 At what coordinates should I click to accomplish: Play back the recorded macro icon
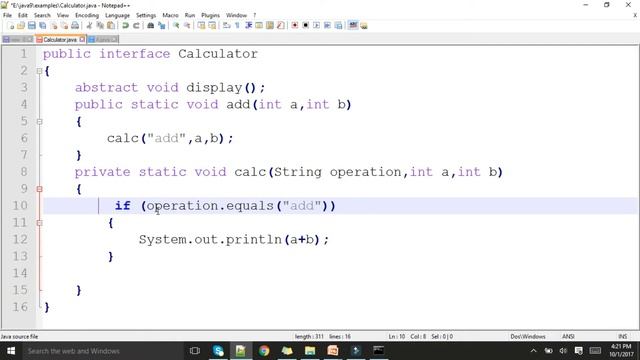[316, 26]
